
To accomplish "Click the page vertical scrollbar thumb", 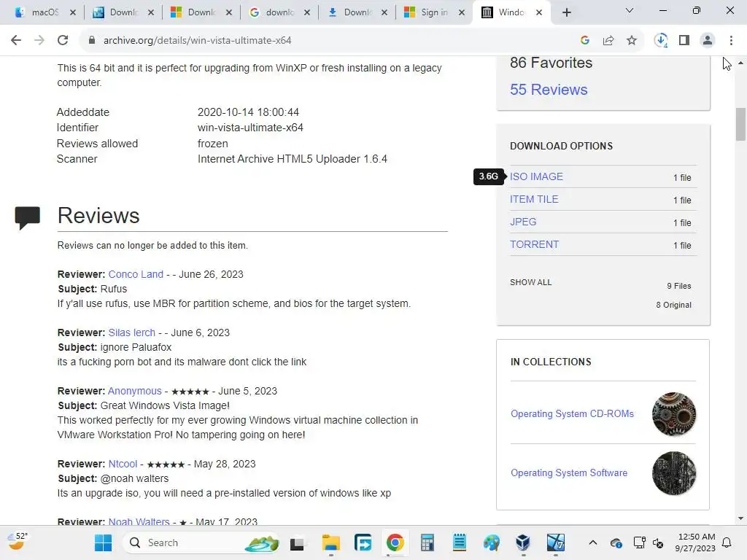I will coord(740,125).
